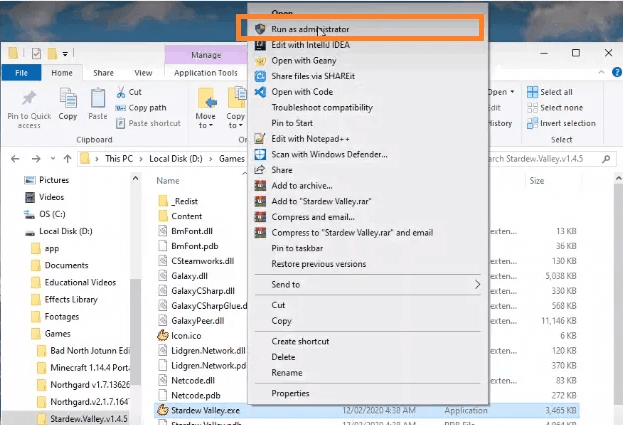Click the Run as administrator shield icon
This screenshot has width=623, height=425.
point(260,29)
